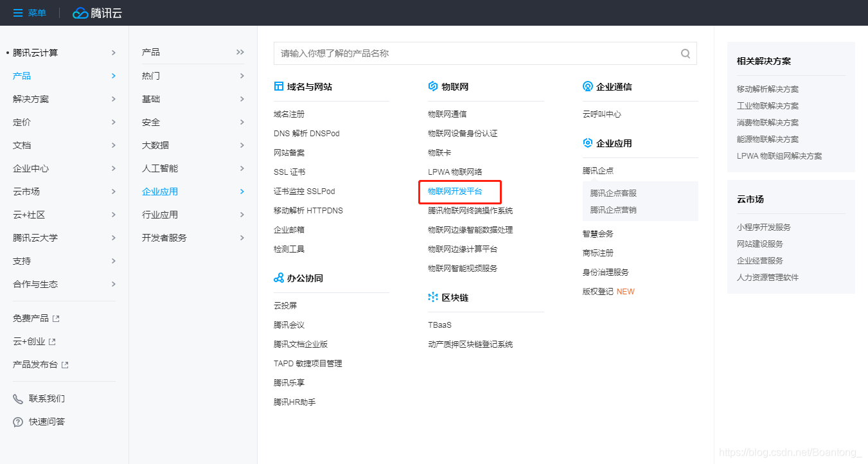Expand the 腾讯云计算 menu chevron
868x464 pixels.
point(114,53)
